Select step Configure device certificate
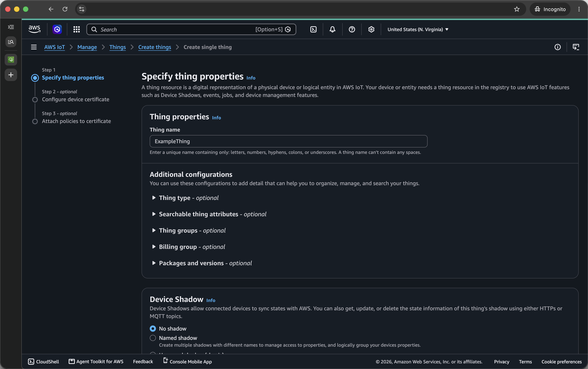 [x=75, y=99]
